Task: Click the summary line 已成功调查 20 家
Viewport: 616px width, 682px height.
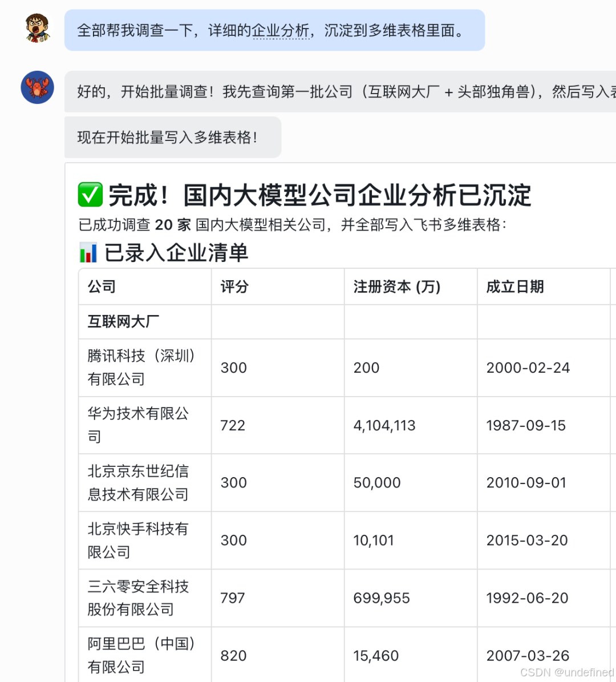Action: pos(293,225)
